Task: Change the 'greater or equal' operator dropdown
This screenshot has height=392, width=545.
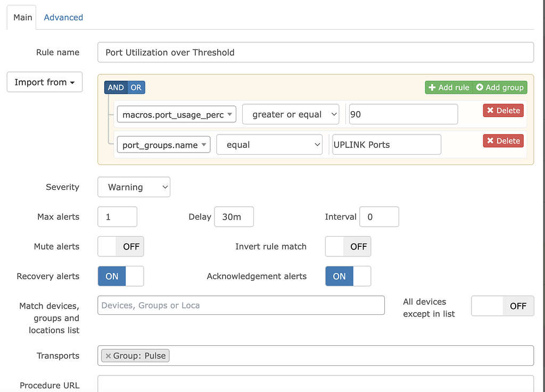Action: [291, 114]
